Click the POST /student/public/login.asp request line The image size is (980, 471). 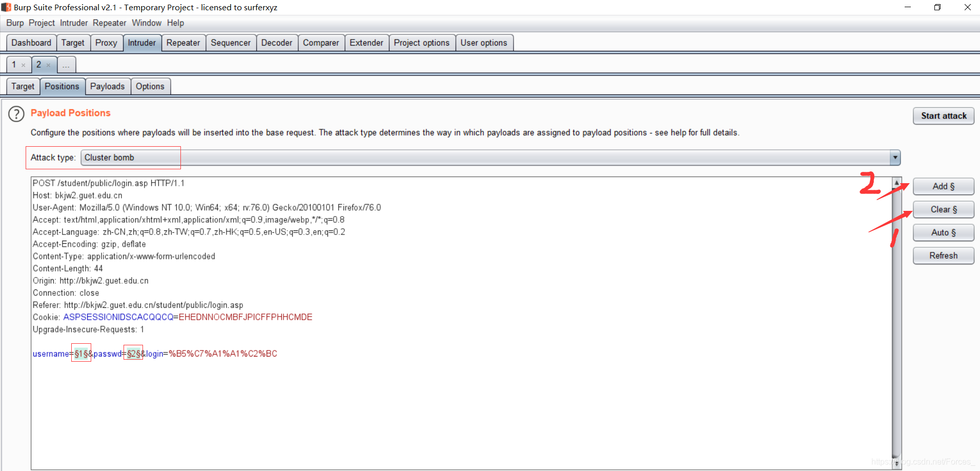pos(109,183)
